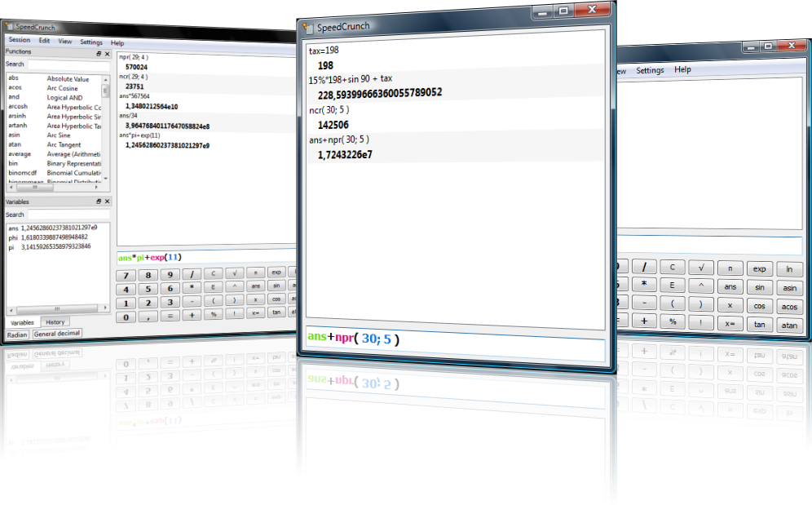Click the tax=198 expression in center window

(324, 51)
